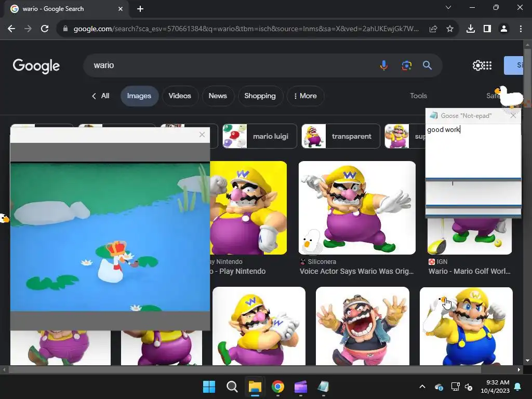The width and height of the screenshot is (532, 399).
Task: Switch to the News tab
Action: (x=218, y=96)
